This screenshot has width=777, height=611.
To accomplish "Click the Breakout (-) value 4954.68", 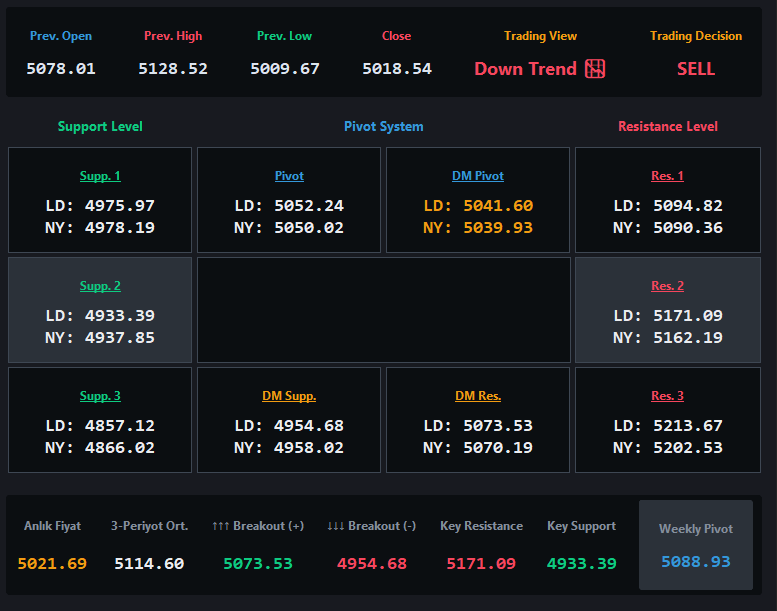I will 372,564.
